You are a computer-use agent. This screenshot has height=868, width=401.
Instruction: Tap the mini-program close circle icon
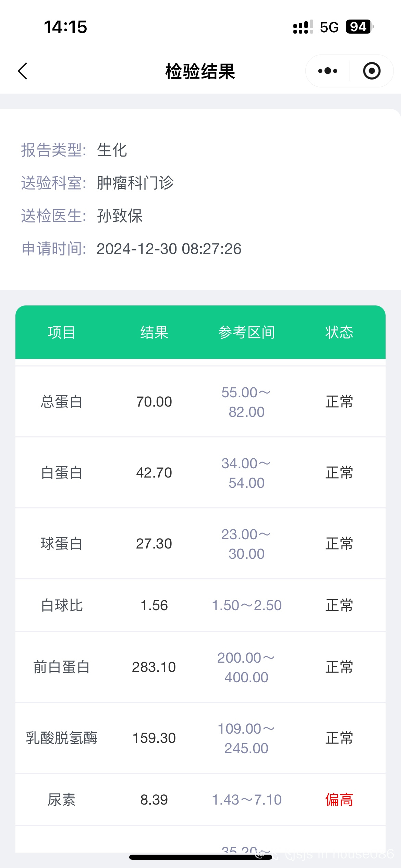[x=372, y=71]
